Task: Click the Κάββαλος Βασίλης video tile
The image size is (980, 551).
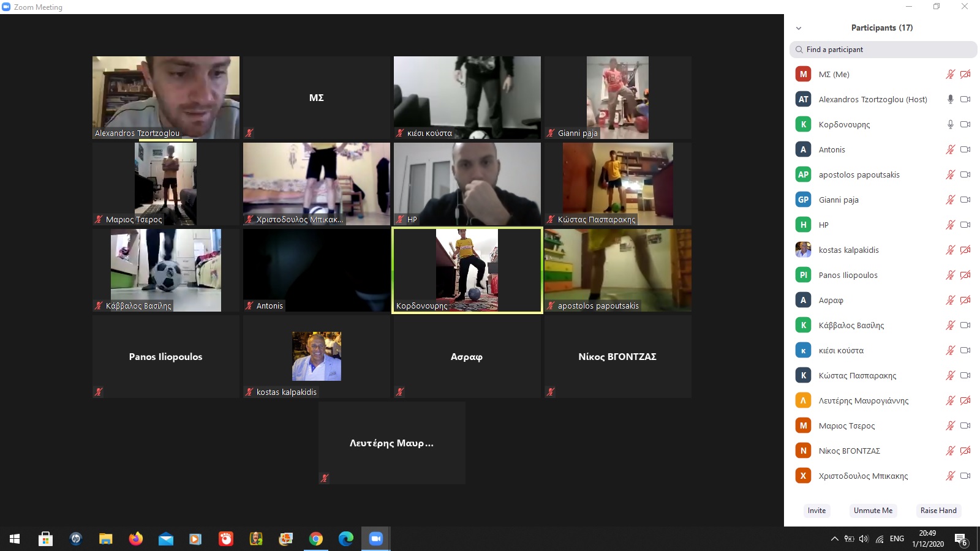Action: click(166, 270)
